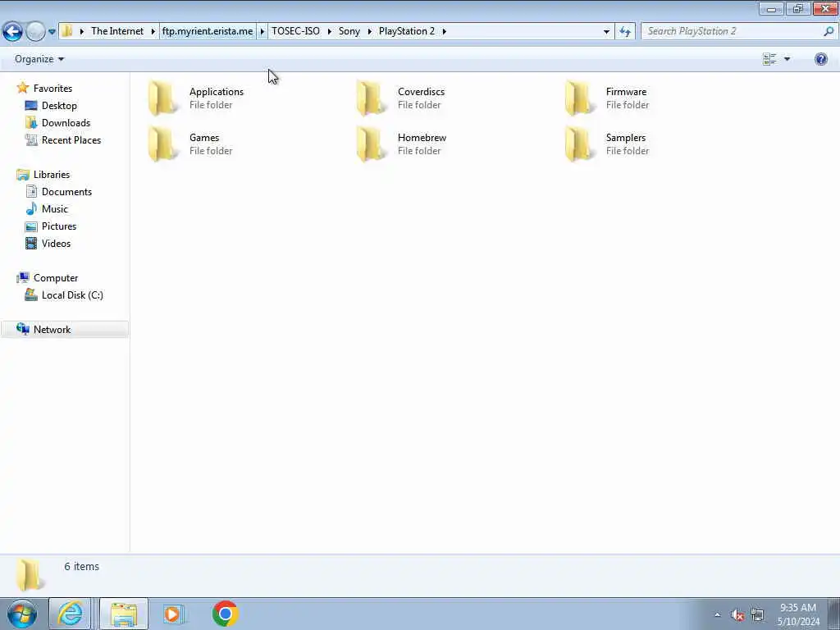The height and width of the screenshot is (630, 840).
Task: Launch Internet Explorer from taskbar
Action: click(x=71, y=614)
